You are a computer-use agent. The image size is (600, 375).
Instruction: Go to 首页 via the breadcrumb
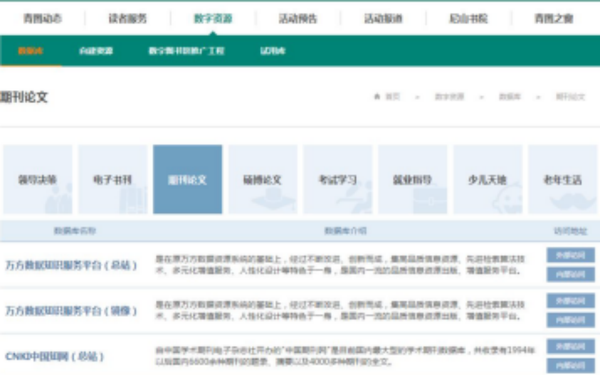click(x=392, y=96)
